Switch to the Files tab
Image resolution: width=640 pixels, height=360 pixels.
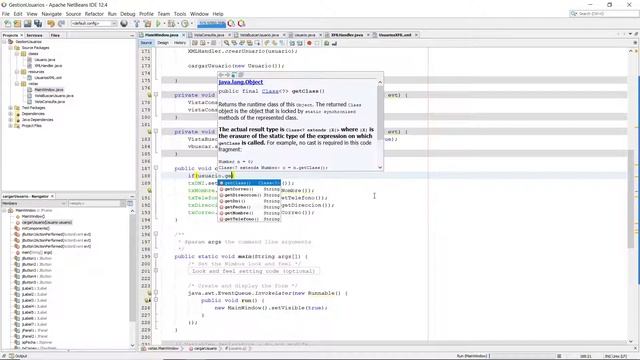55,36
